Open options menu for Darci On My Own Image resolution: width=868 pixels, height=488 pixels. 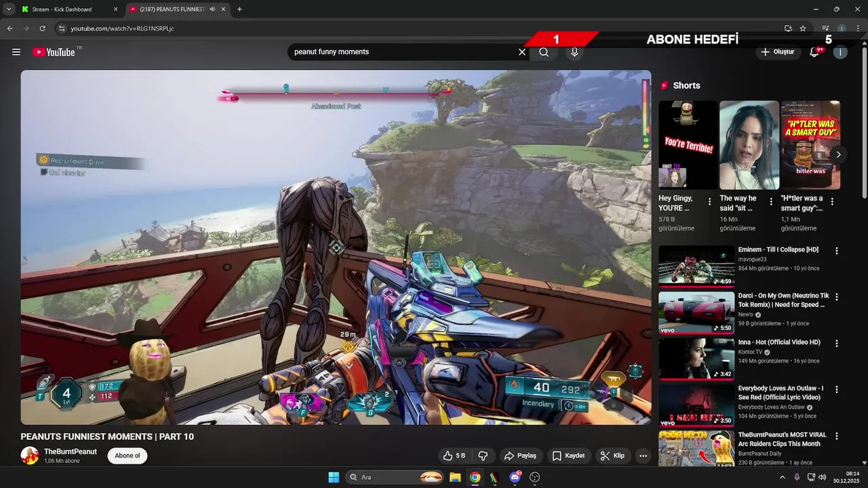(x=837, y=297)
